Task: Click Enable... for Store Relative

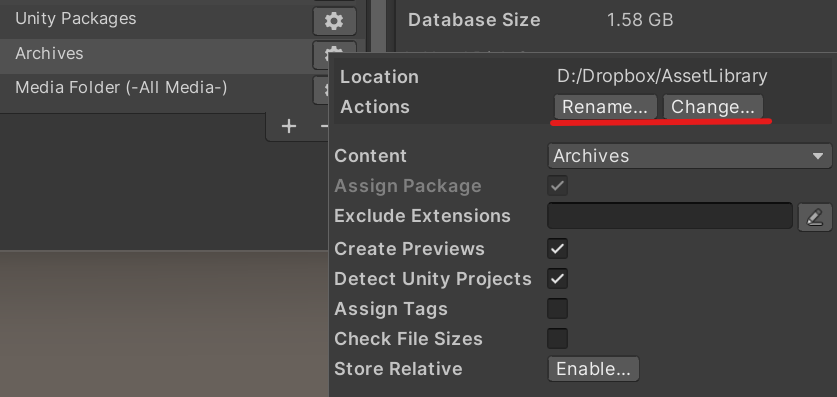Action: click(x=593, y=369)
